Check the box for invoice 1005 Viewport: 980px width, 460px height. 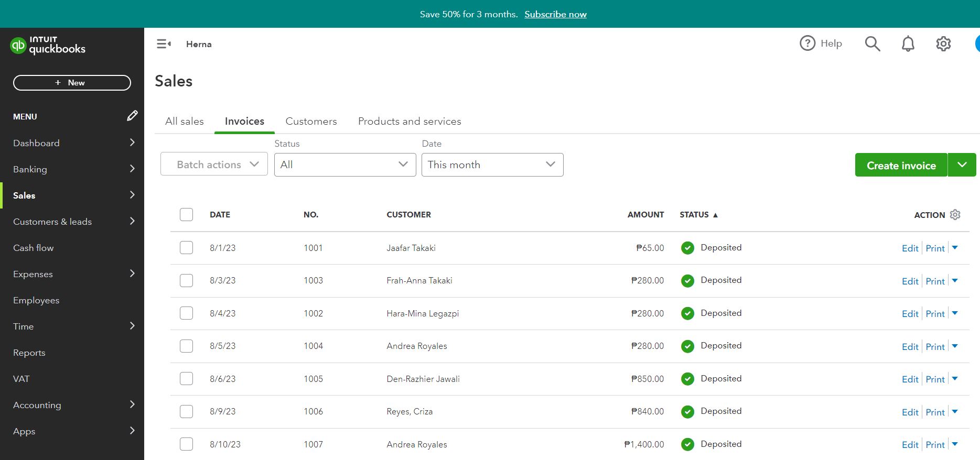click(x=186, y=379)
